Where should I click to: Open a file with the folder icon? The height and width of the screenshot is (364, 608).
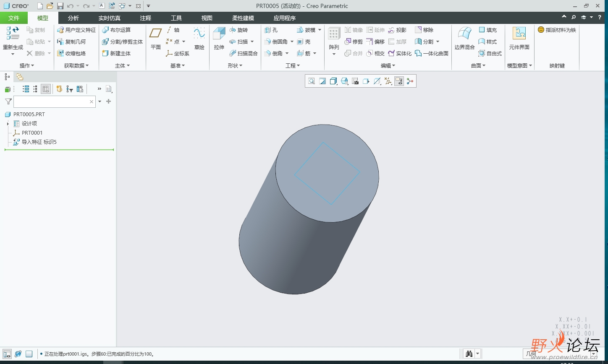[50, 6]
